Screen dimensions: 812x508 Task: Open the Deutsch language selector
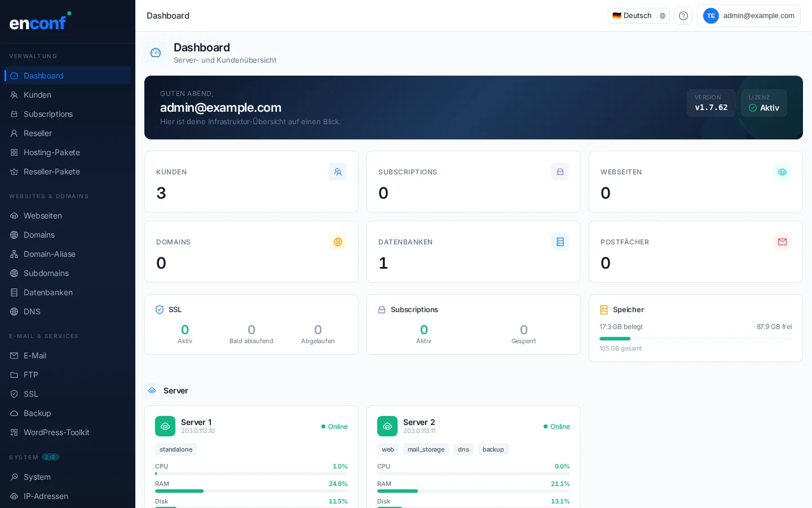click(638, 16)
